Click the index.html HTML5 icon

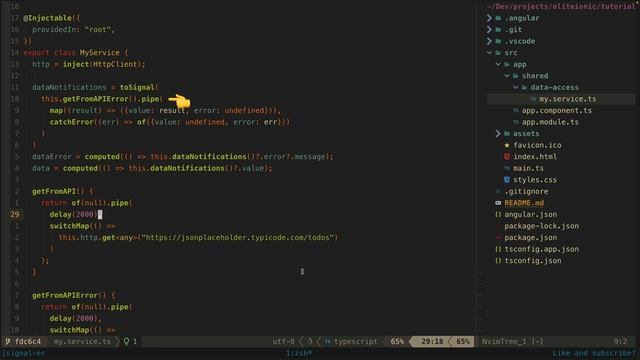507,156
